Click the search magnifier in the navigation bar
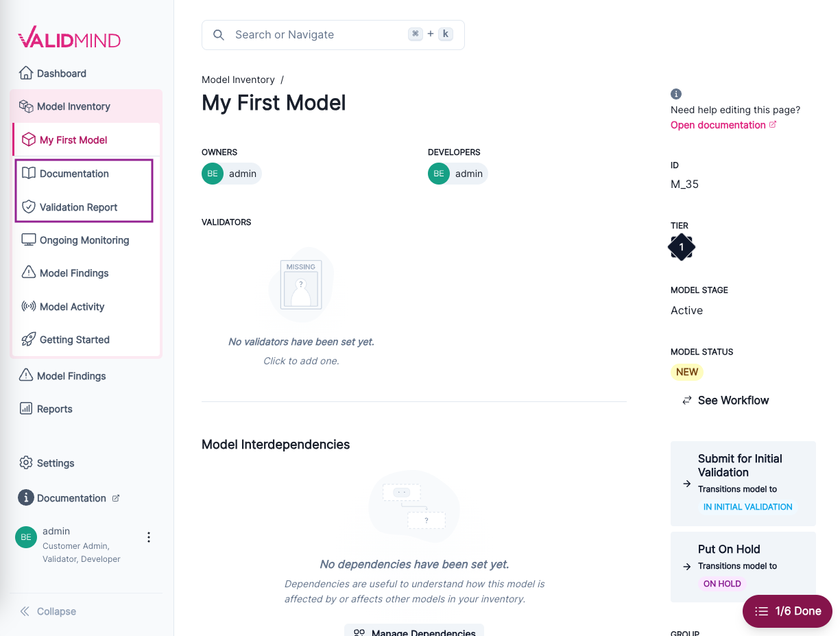This screenshot has height=636, width=840. (x=218, y=34)
